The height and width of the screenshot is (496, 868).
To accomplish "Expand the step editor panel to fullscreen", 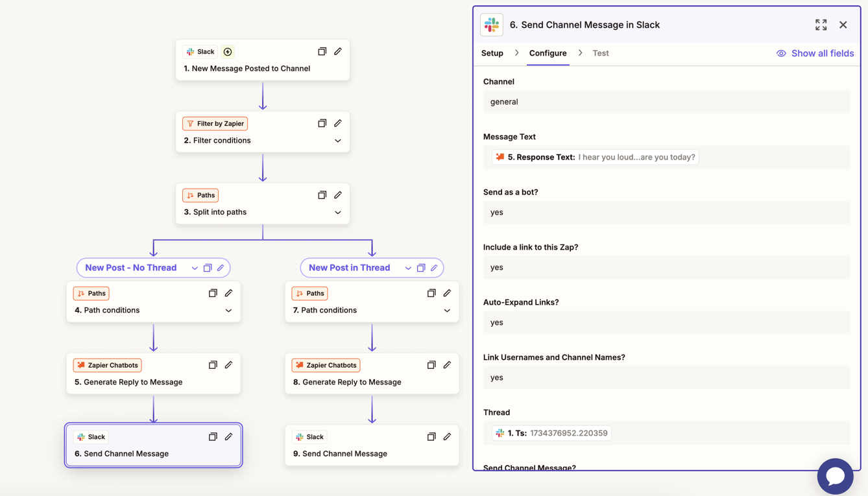I will click(821, 25).
